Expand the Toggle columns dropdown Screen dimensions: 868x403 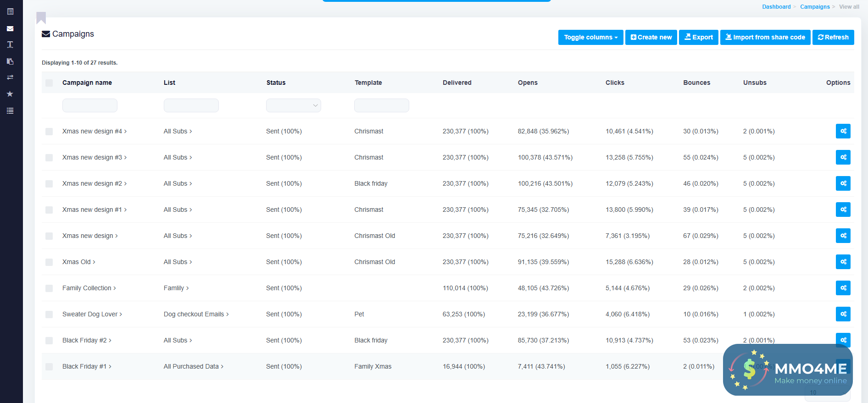[x=590, y=37]
